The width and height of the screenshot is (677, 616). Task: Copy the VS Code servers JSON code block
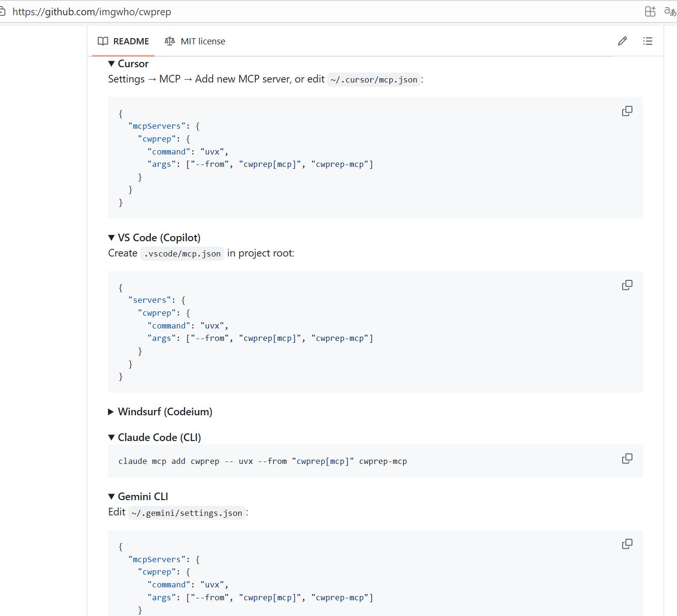[x=627, y=285]
